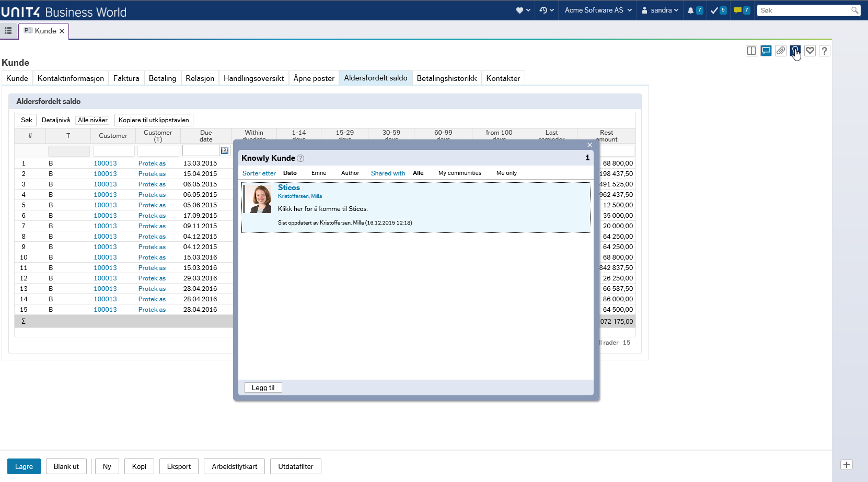Image resolution: width=868 pixels, height=482 pixels.
Task: Open the recent history dropdown
Action: tap(547, 10)
